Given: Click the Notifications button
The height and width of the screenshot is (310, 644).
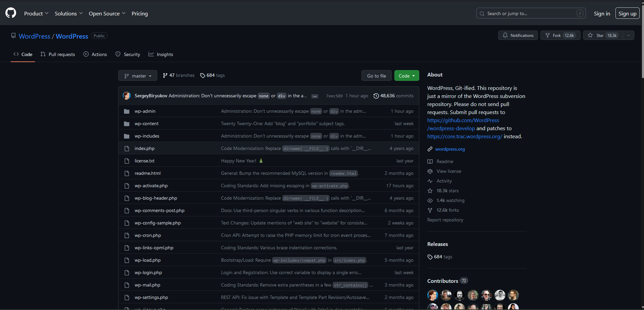Looking at the screenshot, I should 518,35.
